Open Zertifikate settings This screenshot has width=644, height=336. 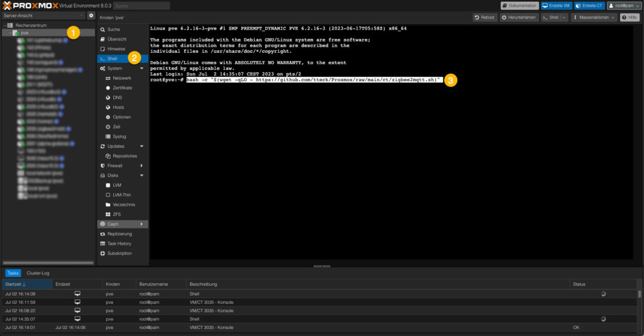coord(123,88)
